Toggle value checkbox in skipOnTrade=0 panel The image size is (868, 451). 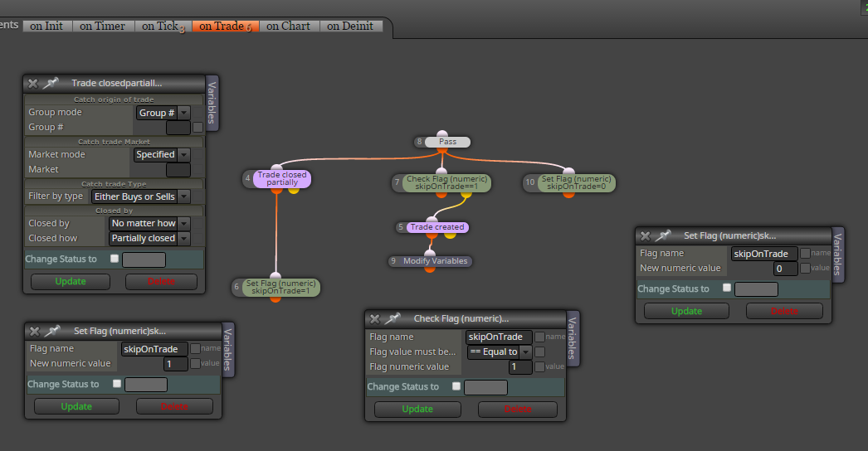[x=806, y=268]
